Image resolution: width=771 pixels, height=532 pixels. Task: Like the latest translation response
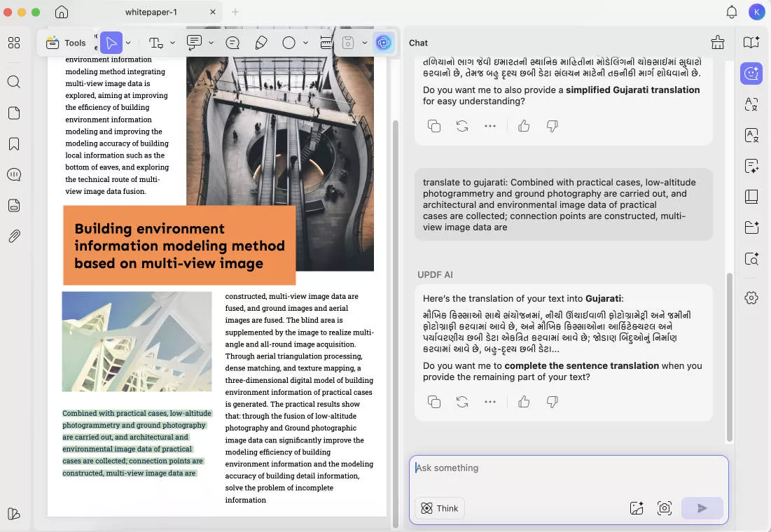pos(524,402)
